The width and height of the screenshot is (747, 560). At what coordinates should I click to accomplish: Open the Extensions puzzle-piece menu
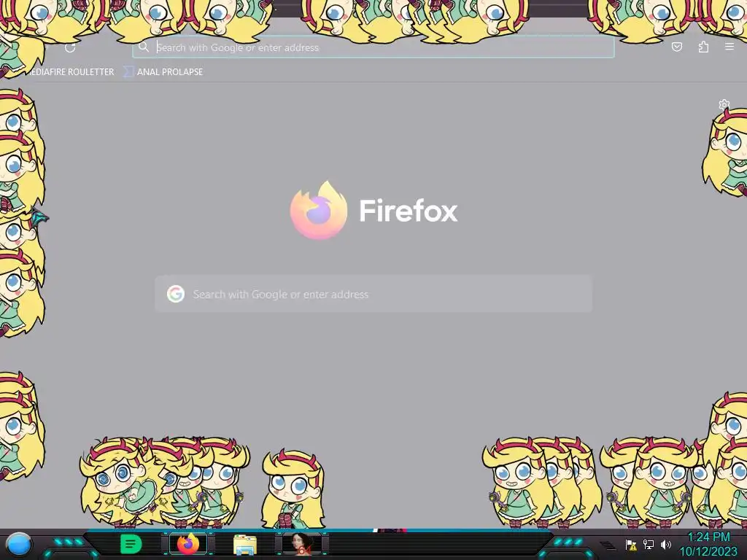coord(703,47)
